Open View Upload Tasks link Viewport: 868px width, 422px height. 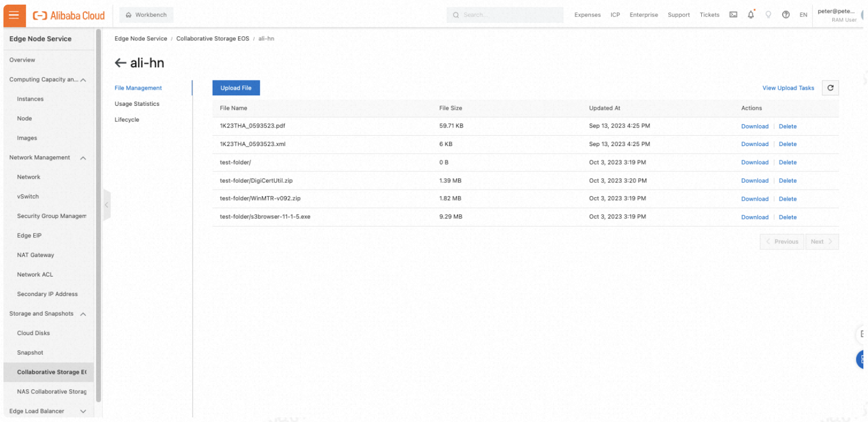[x=788, y=88]
